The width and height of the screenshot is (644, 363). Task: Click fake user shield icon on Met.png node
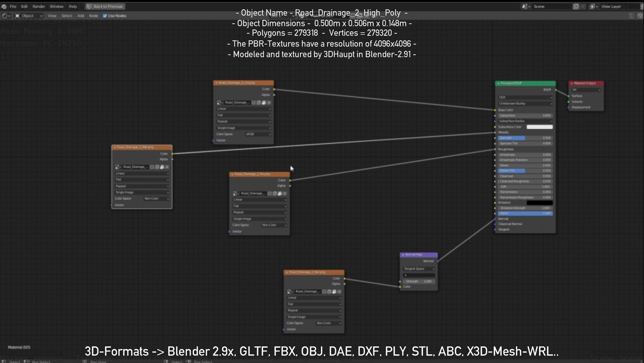[x=152, y=167]
